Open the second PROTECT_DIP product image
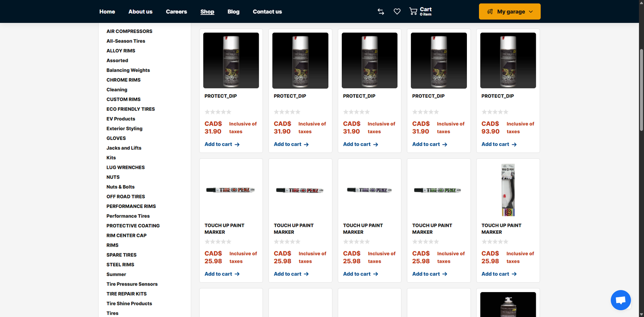 (300, 60)
